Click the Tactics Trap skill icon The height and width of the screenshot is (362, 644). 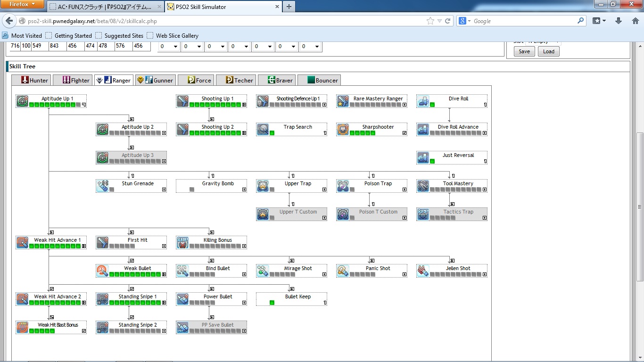coord(423,214)
